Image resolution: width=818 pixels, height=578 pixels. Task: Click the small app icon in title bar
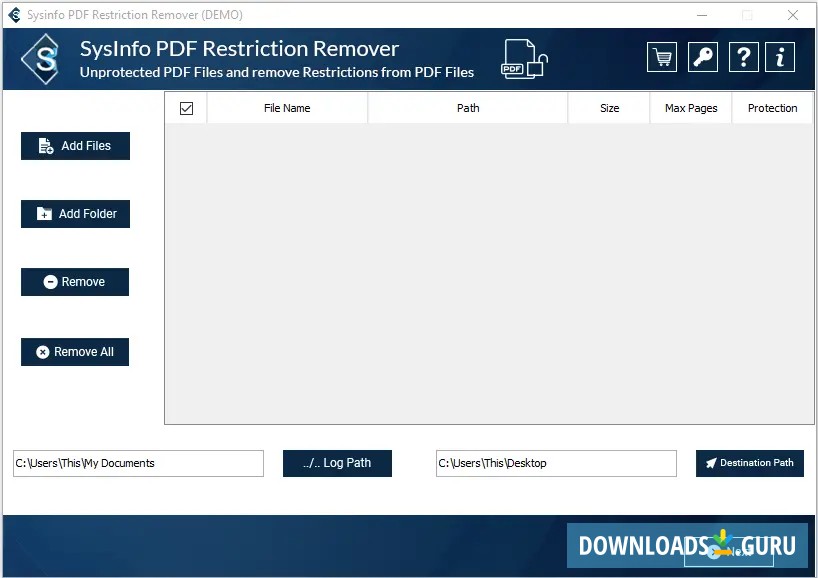[x=15, y=15]
